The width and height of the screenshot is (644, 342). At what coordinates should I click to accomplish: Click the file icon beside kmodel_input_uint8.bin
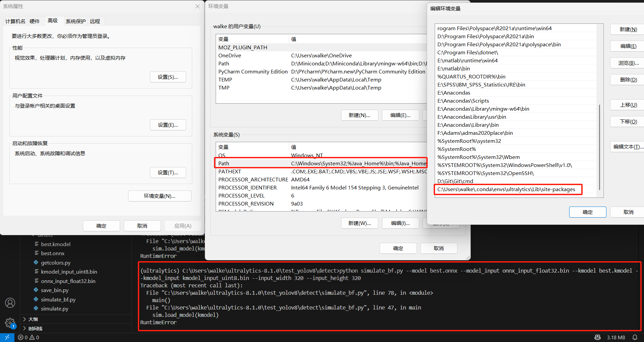click(x=36, y=272)
